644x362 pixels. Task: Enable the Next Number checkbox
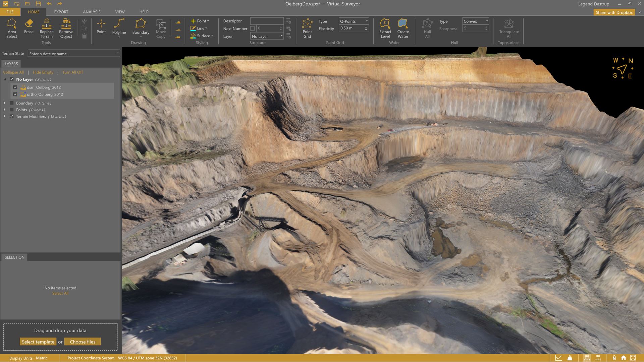tap(253, 28)
